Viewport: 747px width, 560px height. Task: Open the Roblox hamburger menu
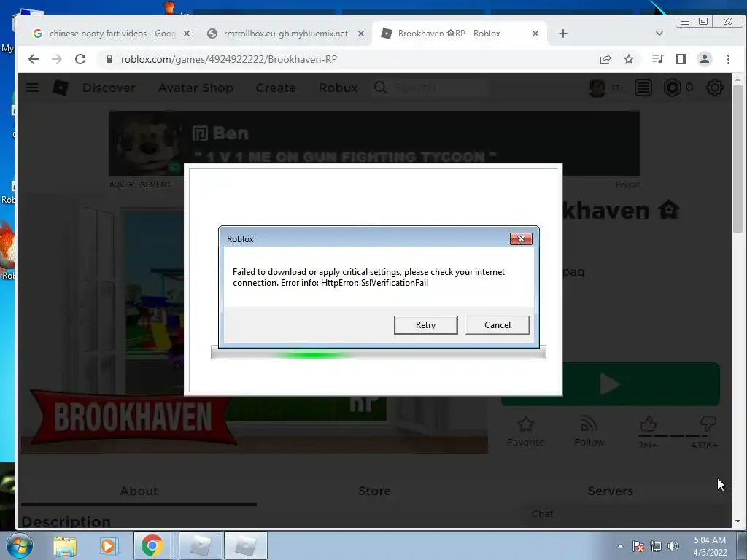32,87
